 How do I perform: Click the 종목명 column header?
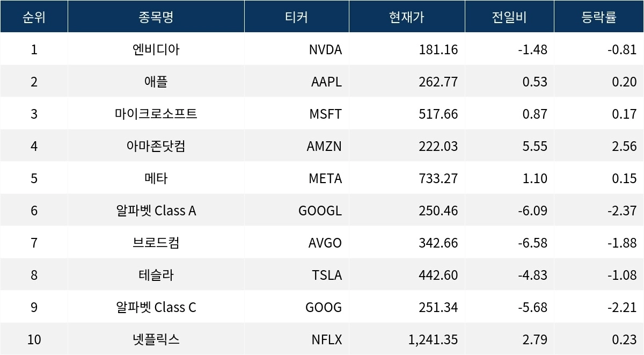coord(156,17)
